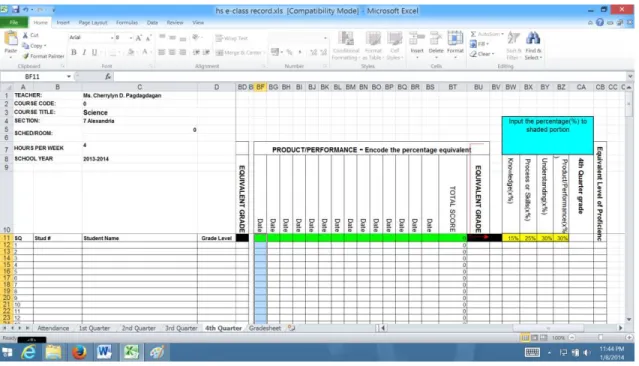Click the Increase Decimal icon
Screen dimensions: 639x366
pos(313,52)
